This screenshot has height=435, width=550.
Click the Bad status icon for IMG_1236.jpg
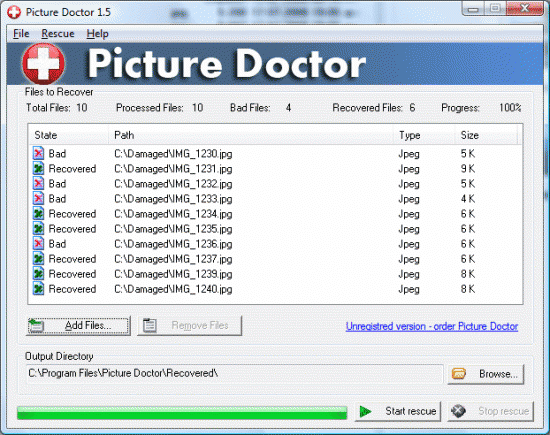[x=38, y=243]
